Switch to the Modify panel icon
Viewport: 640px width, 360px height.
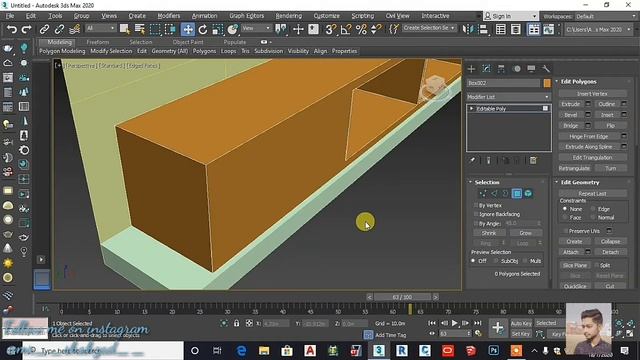pos(486,69)
